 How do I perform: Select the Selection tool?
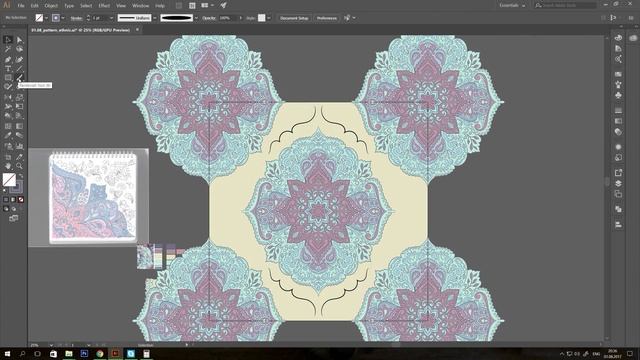click(8, 40)
